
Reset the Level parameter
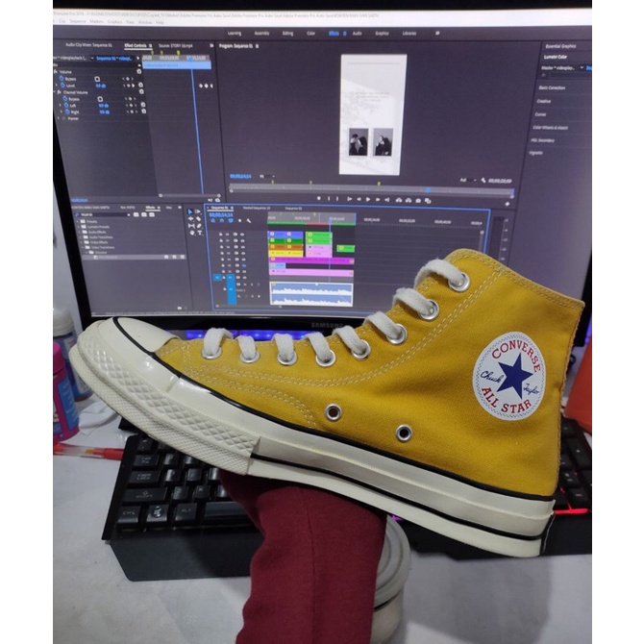(140, 85)
